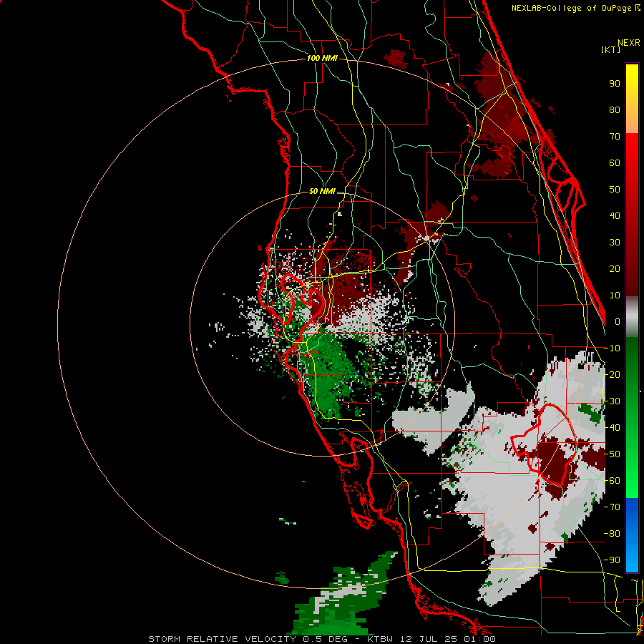Screen dimensions: 644x644
Task: Click the "NEXR" label above the scale
Action: pyautogui.click(x=629, y=43)
